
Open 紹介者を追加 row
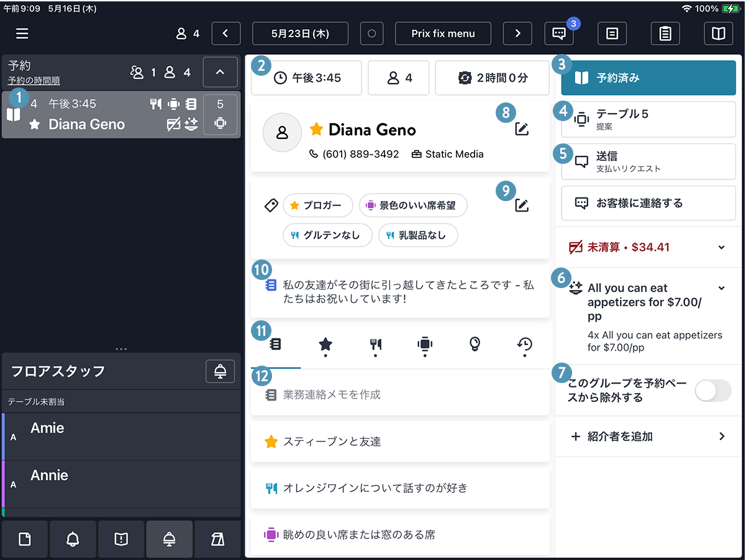coord(648,436)
